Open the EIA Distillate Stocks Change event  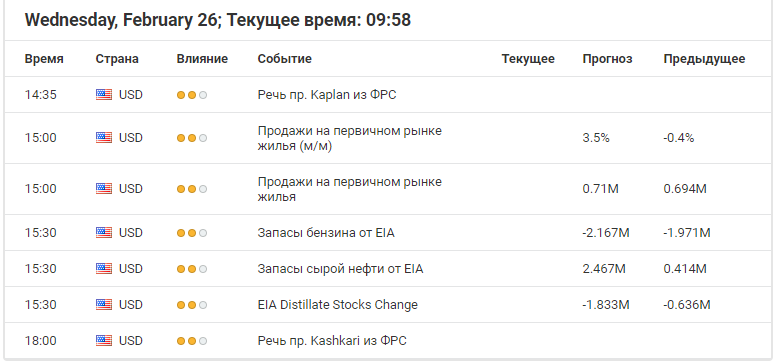(x=338, y=305)
